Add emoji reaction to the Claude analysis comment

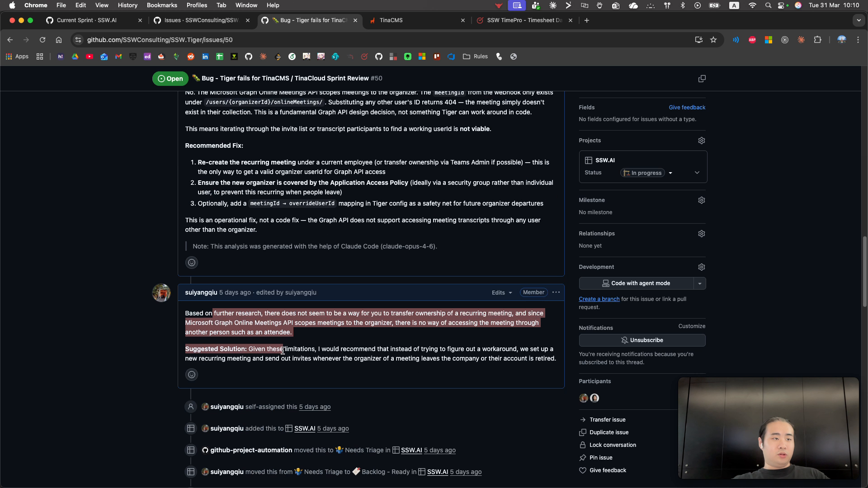pyautogui.click(x=192, y=263)
